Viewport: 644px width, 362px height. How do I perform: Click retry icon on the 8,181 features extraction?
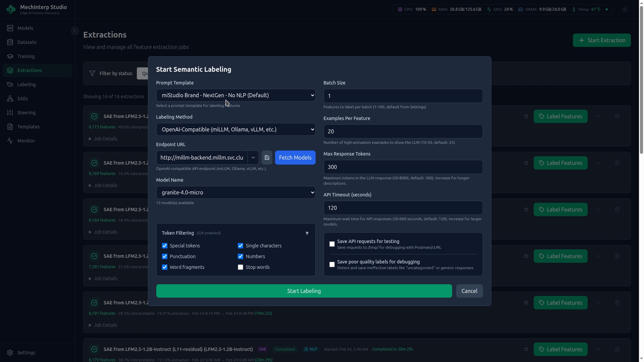coord(526,303)
